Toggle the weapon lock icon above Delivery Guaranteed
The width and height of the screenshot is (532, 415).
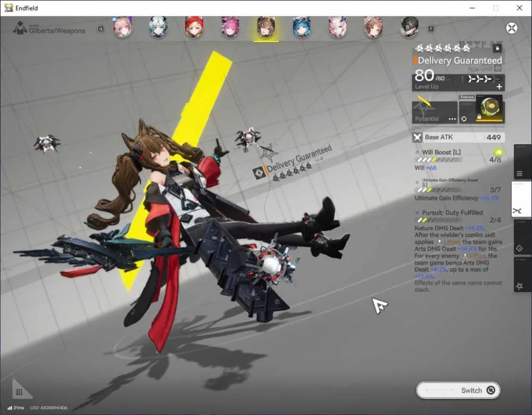tap(497, 48)
